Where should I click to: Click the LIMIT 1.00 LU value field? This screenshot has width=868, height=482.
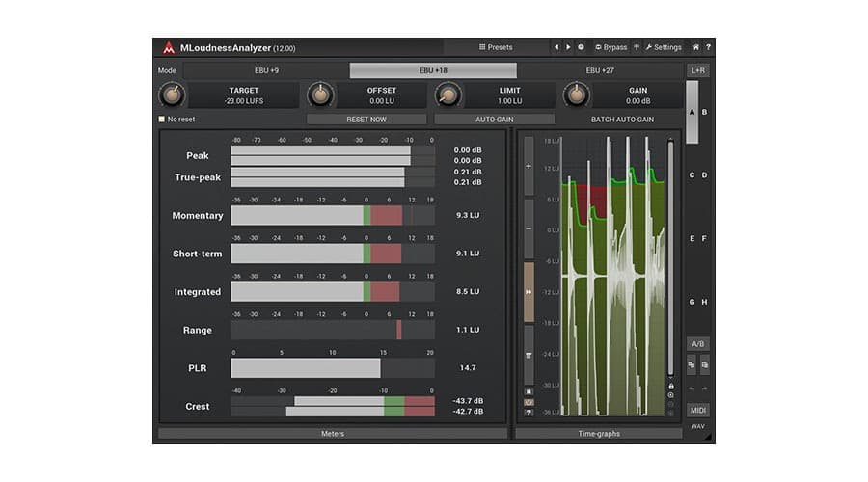click(x=510, y=95)
